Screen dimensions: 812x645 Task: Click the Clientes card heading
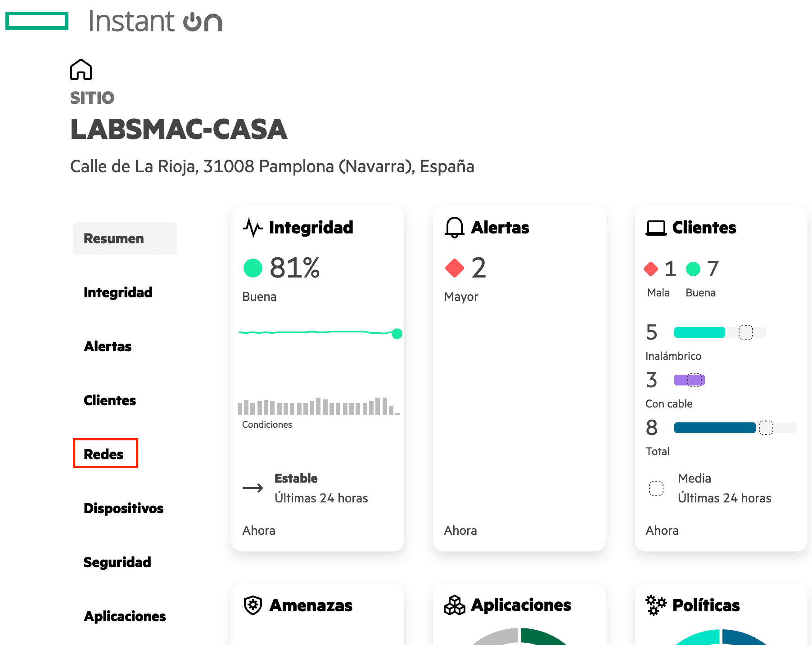pos(704,228)
